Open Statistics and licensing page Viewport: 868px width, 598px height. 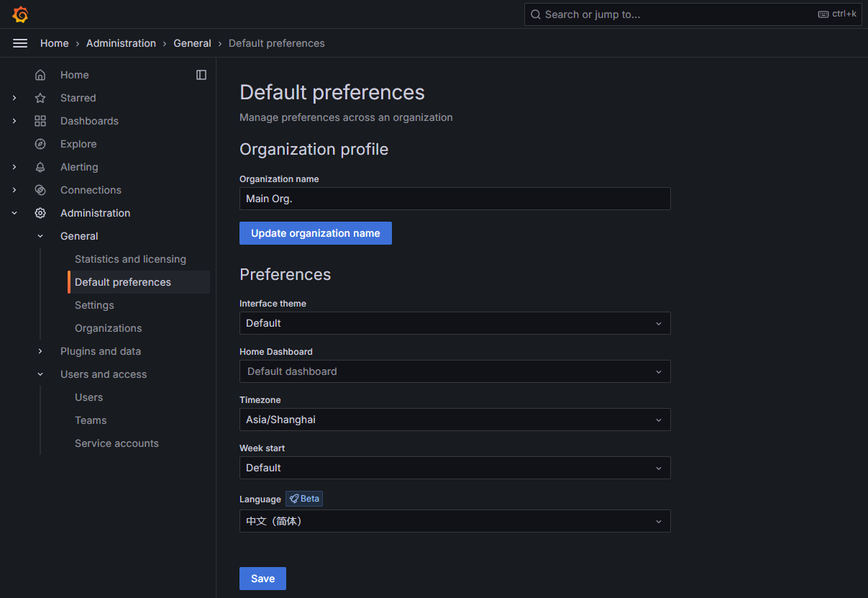[130, 259]
